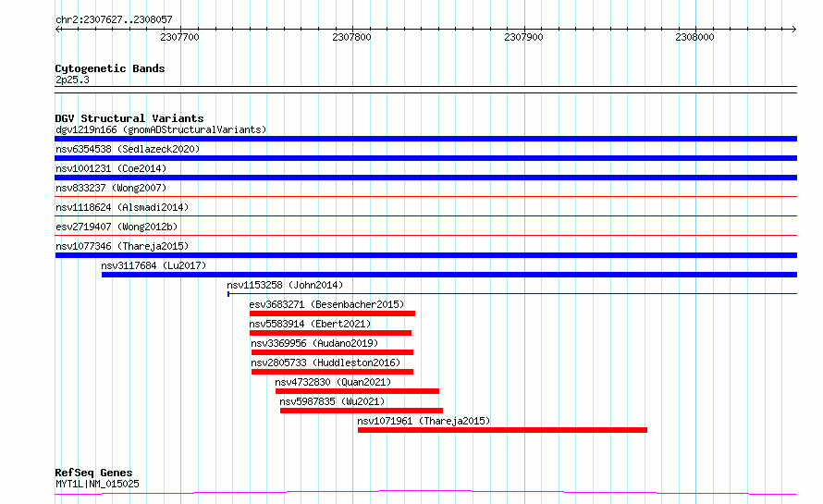Click the nsv5987835 red variant bar

362,411
